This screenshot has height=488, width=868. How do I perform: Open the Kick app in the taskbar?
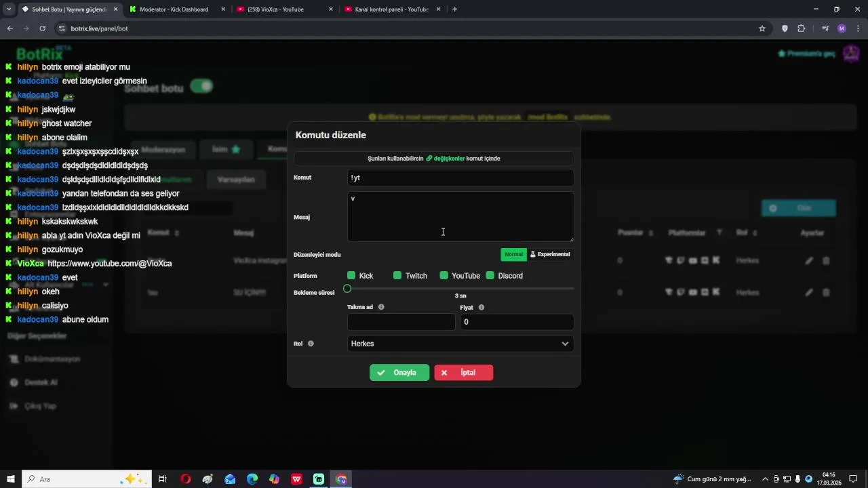pos(319,479)
